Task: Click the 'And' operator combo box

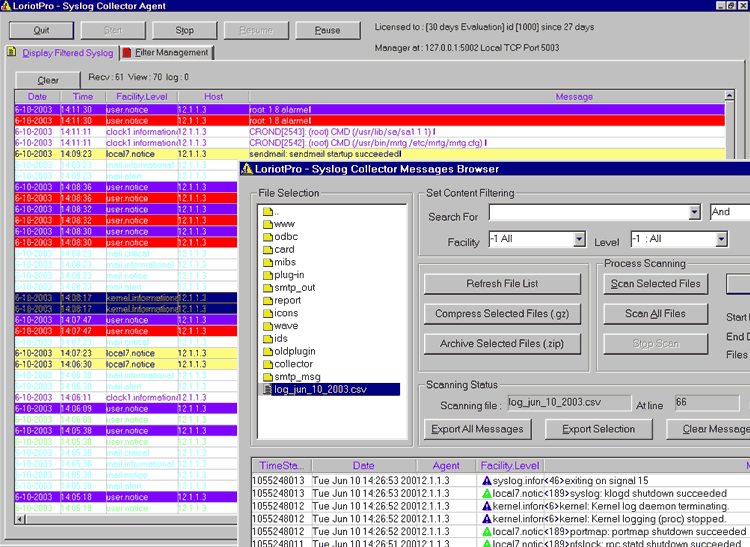Action: (730, 212)
